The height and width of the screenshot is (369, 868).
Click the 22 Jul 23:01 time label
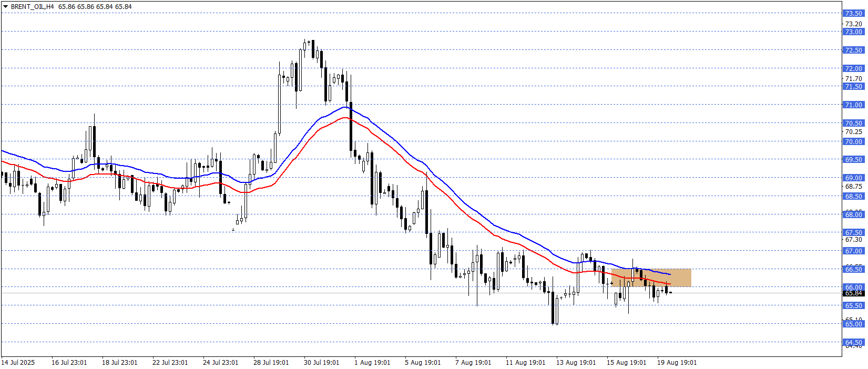coord(170,363)
